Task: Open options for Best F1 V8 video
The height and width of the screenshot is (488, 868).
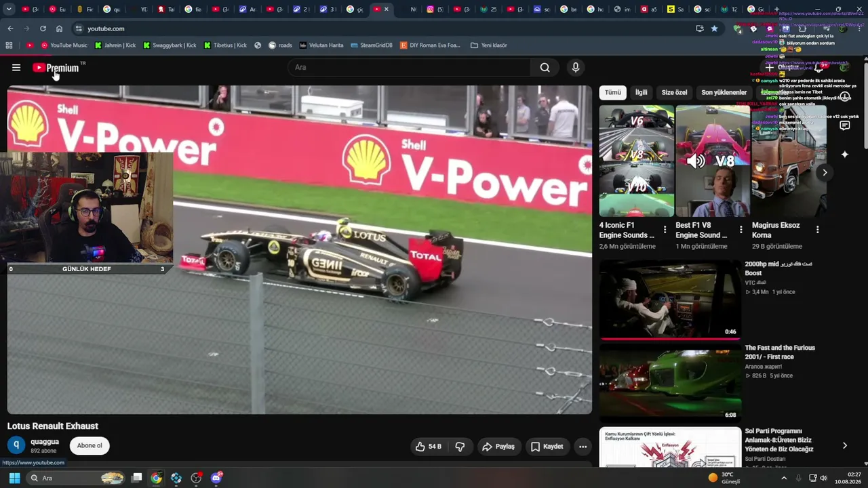Action: pos(741,230)
